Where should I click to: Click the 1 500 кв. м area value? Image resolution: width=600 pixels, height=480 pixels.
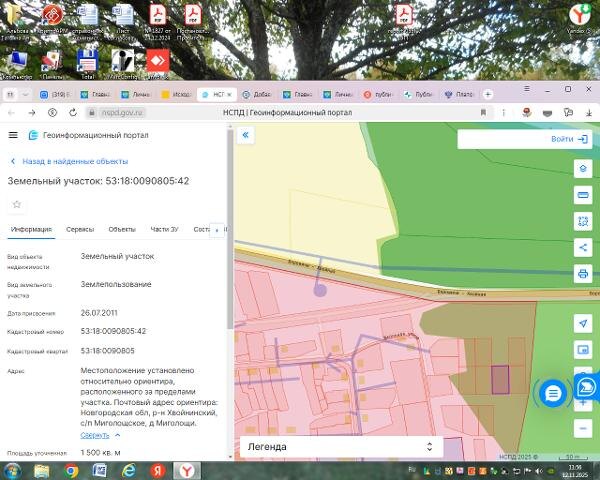pyautogui.click(x=100, y=452)
